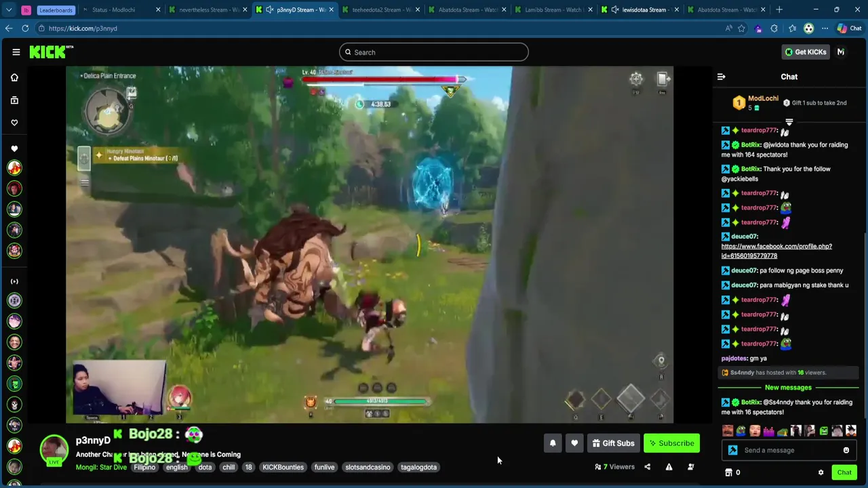Send the message with the green Chat button

[x=844, y=472]
